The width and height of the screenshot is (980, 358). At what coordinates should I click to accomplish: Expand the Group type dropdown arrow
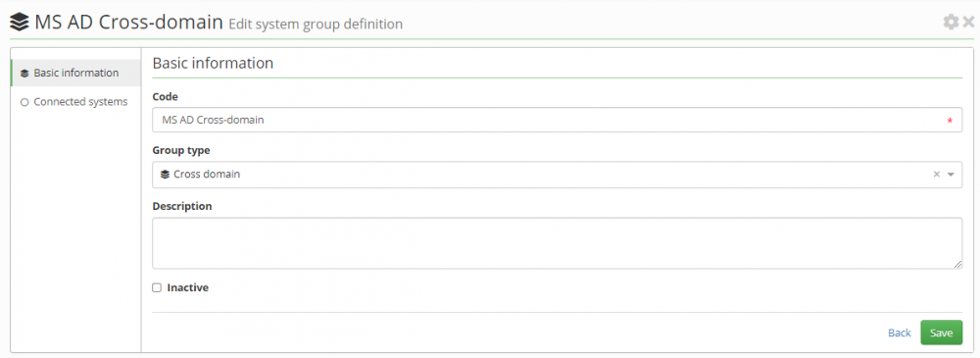[x=951, y=175]
